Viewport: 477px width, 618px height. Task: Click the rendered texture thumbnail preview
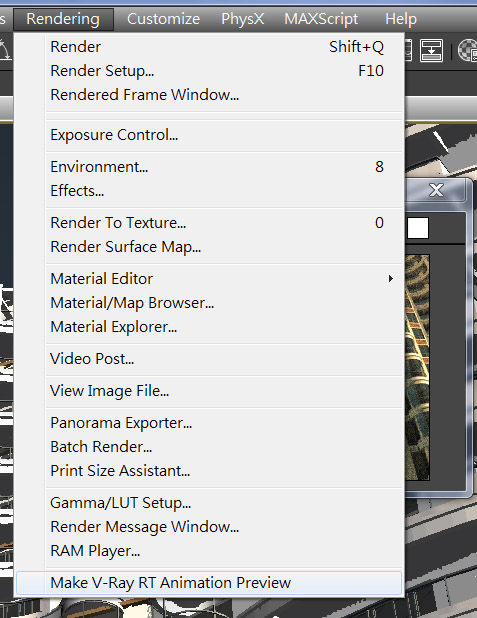(417, 367)
